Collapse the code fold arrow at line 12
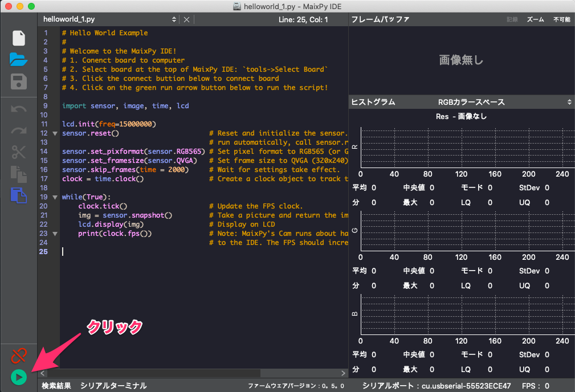Viewport: 575px width, 392px height. [x=55, y=133]
